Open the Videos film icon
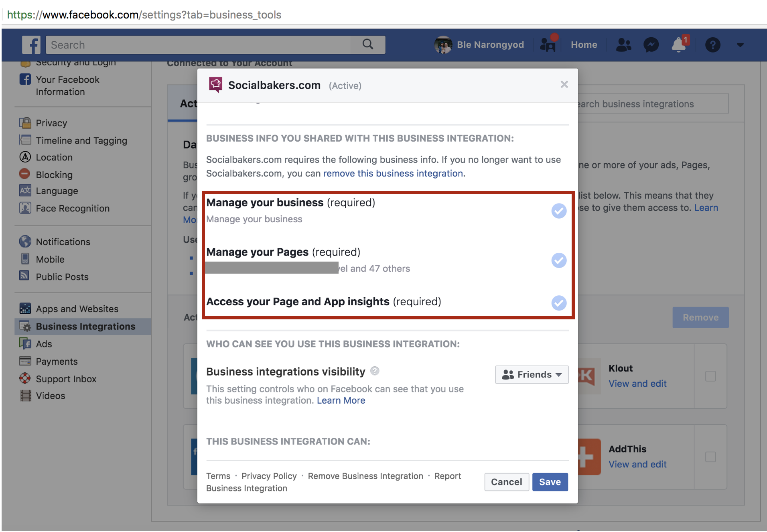 coord(26,396)
